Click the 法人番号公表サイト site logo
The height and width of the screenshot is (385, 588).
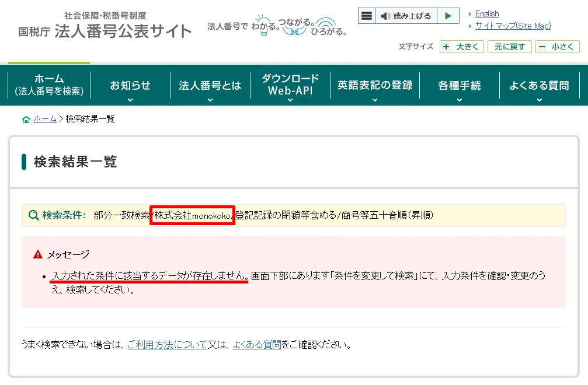point(105,26)
